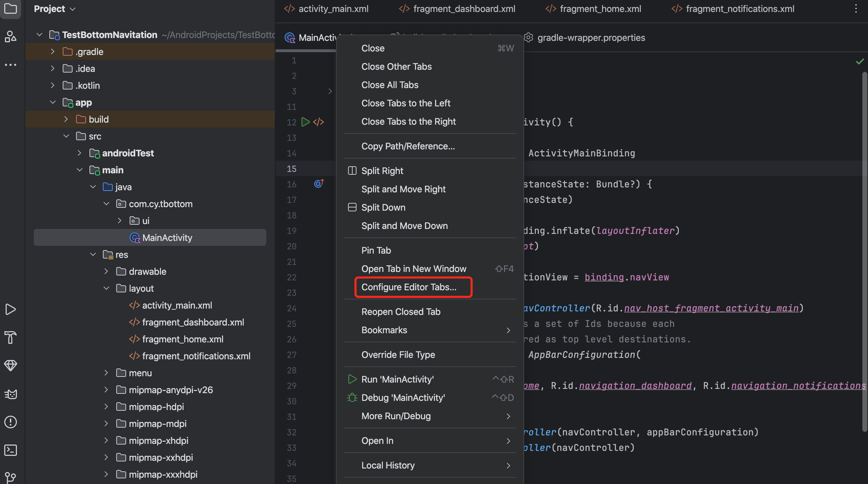Screen dimensions: 868x484
Task: Select Override File Type
Action: point(430,355)
